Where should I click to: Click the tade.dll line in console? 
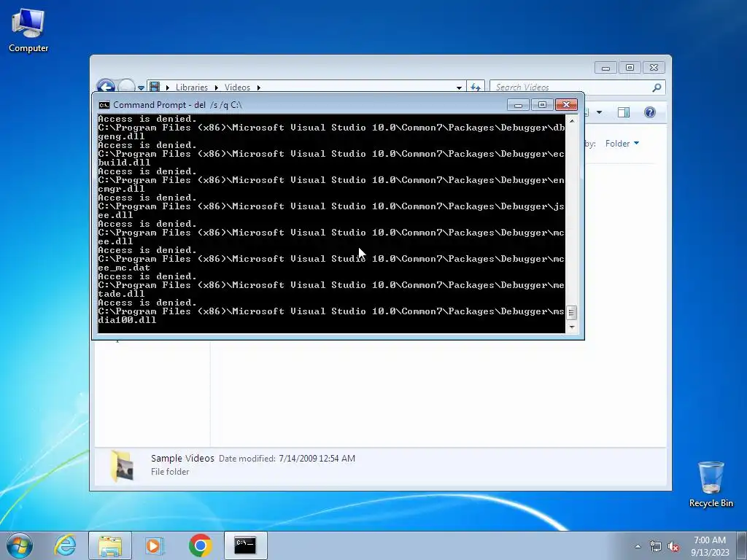click(121, 294)
